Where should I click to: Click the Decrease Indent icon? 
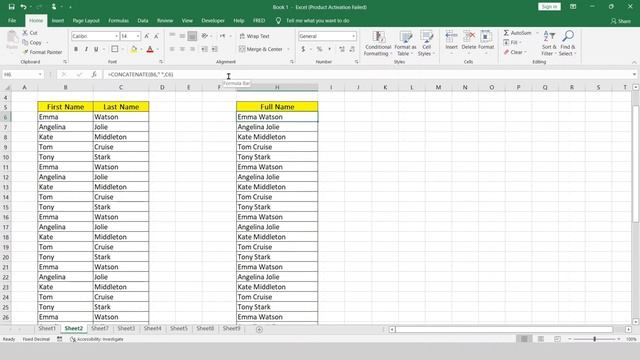tap(204, 49)
